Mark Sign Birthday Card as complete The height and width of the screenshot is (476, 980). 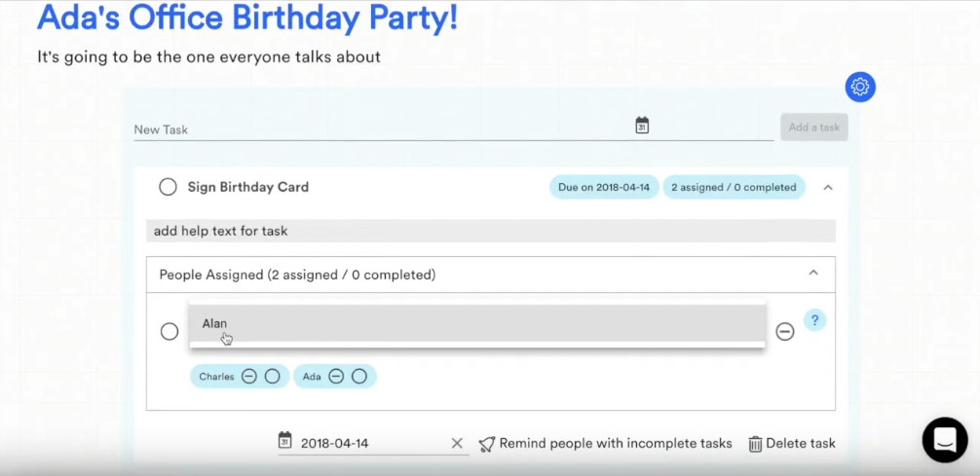pyautogui.click(x=168, y=187)
